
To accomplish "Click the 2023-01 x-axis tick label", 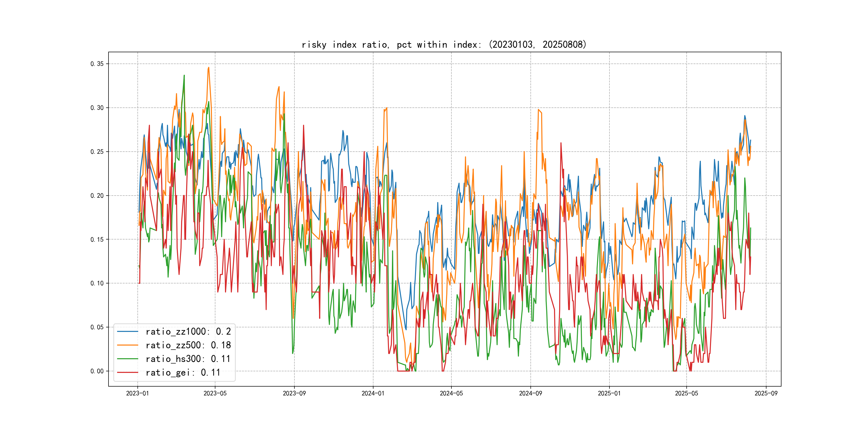I will pyautogui.click(x=137, y=393).
